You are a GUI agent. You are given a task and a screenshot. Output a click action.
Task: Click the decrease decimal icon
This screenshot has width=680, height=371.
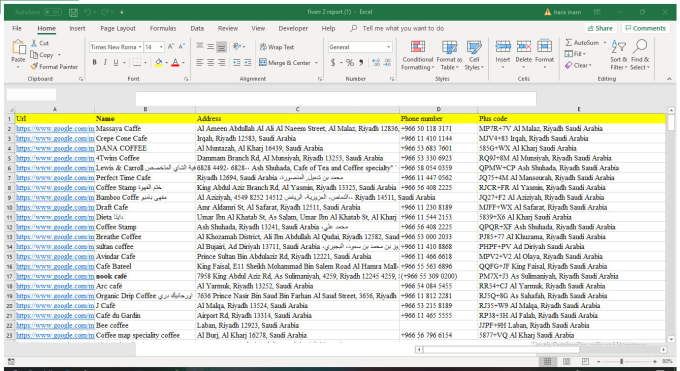(387, 62)
